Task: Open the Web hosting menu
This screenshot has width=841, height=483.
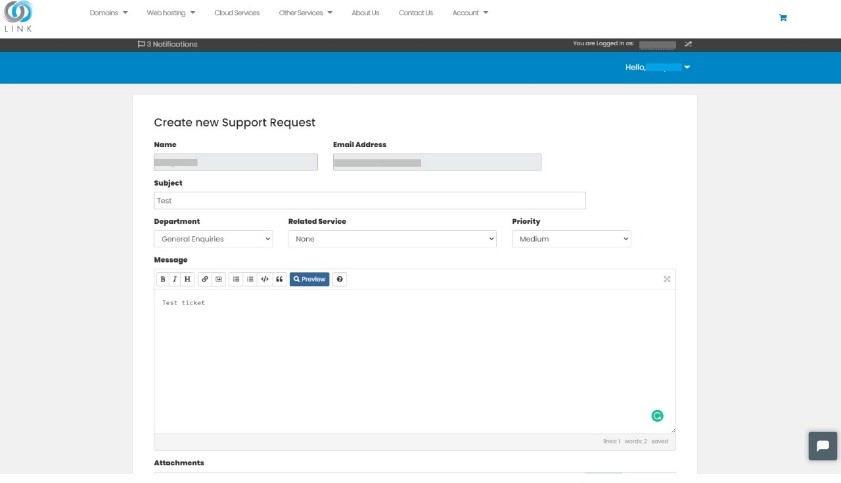Action: click(x=171, y=13)
